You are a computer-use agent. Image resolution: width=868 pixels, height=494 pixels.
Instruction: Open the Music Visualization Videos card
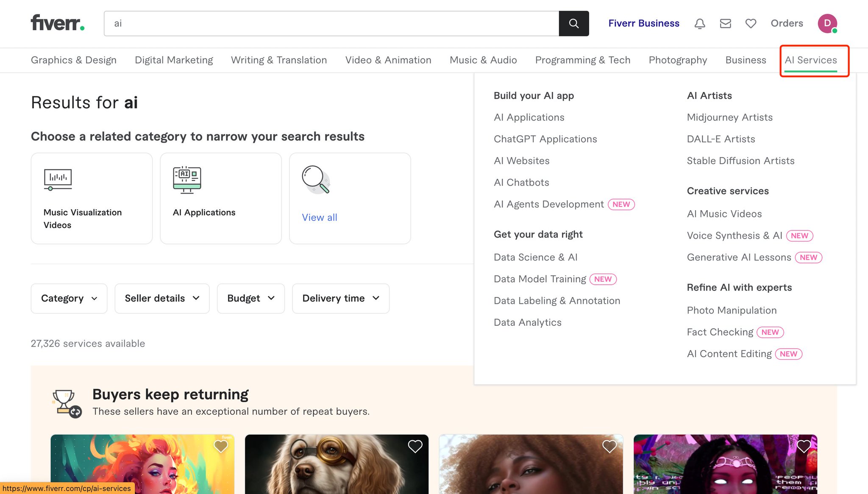tap(92, 198)
